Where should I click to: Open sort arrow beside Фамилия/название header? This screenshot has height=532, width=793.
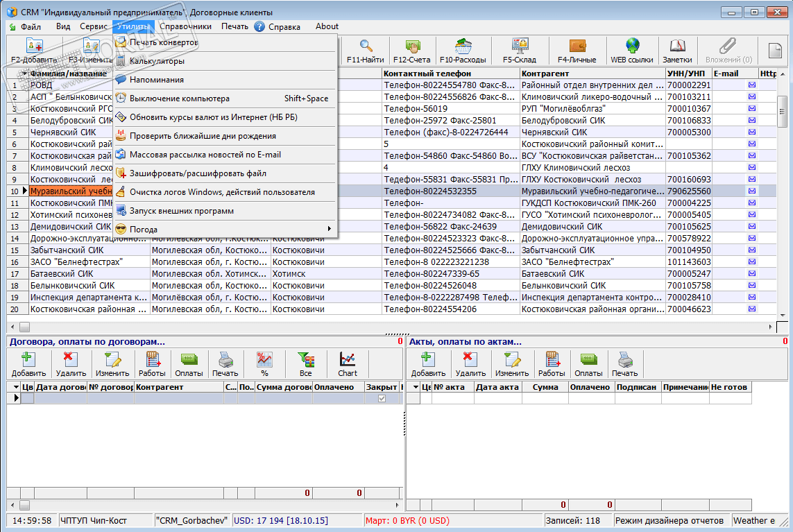(24, 74)
